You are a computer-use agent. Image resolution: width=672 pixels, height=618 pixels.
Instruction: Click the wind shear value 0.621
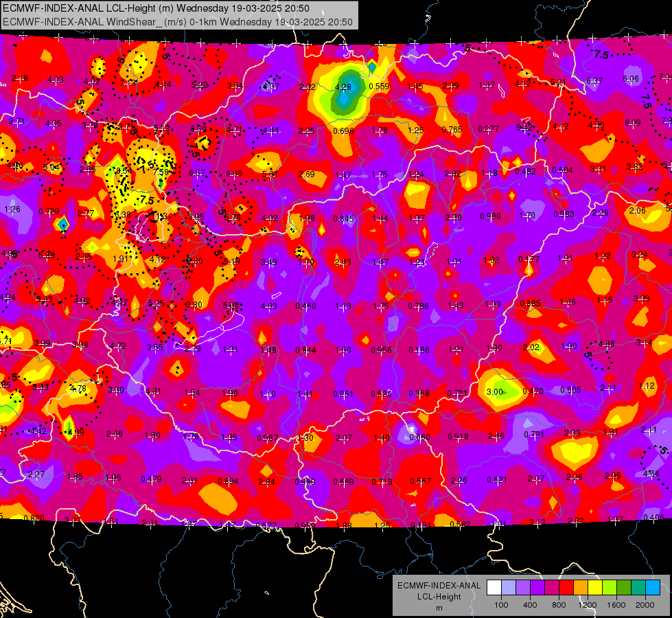point(497,480)
